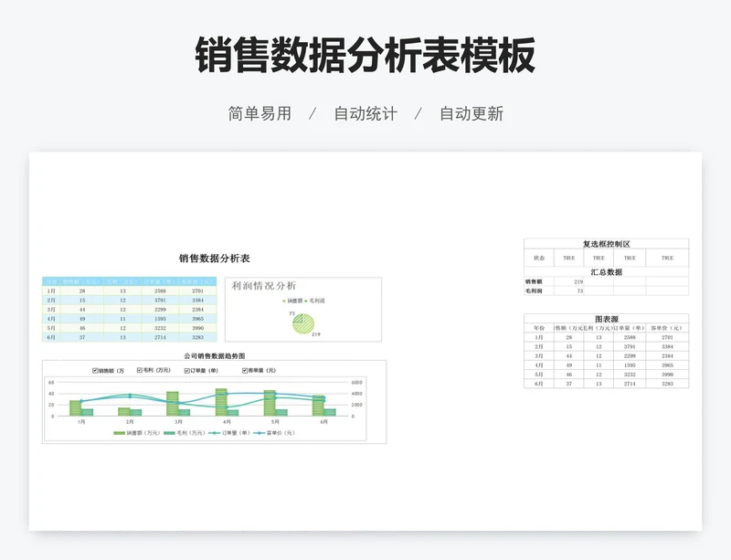This screenshot has height=560, width=731.
Task: Click cell 2588 in the 图表源 table
Action: click(x=630, y=337)
